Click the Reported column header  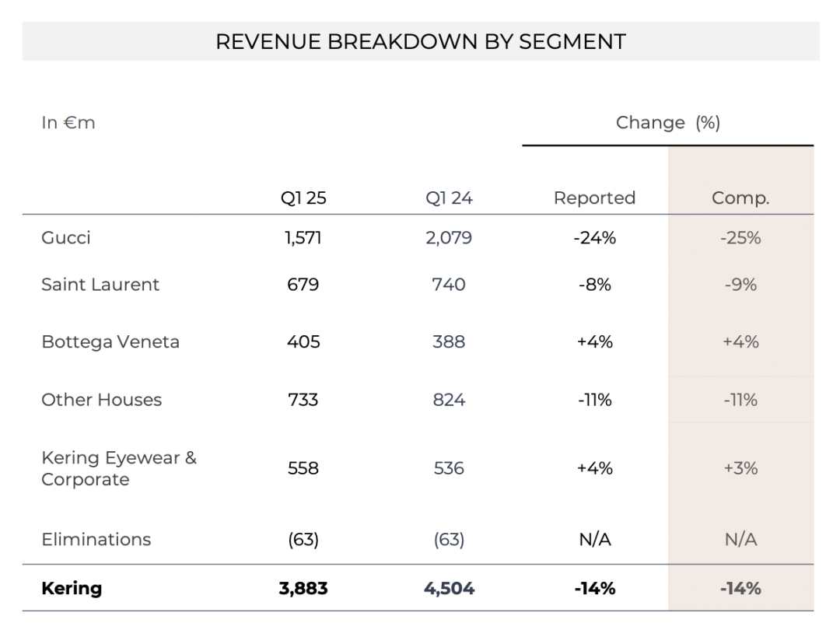point(595,198)
